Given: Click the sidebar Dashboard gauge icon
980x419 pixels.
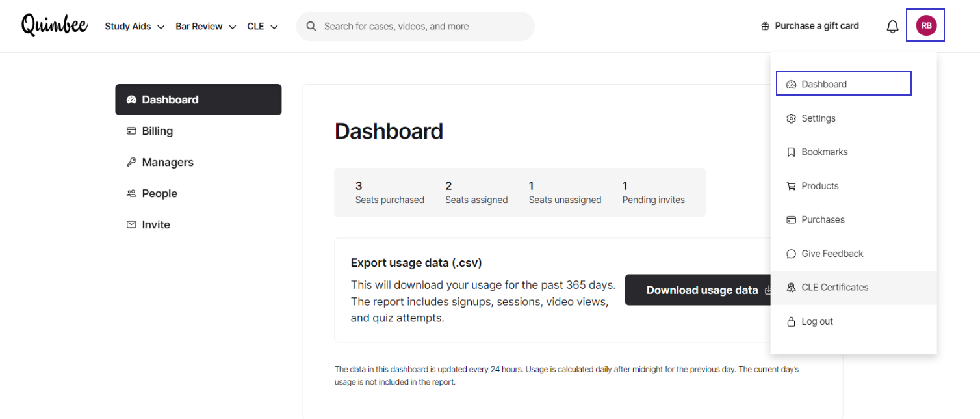Looking at the screenshot, I should click(131, 100).
